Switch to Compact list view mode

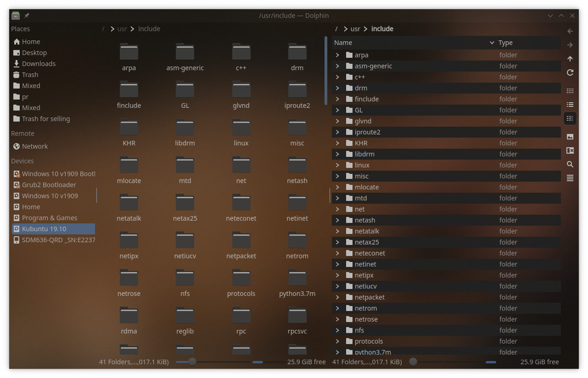tap(570, 105)
